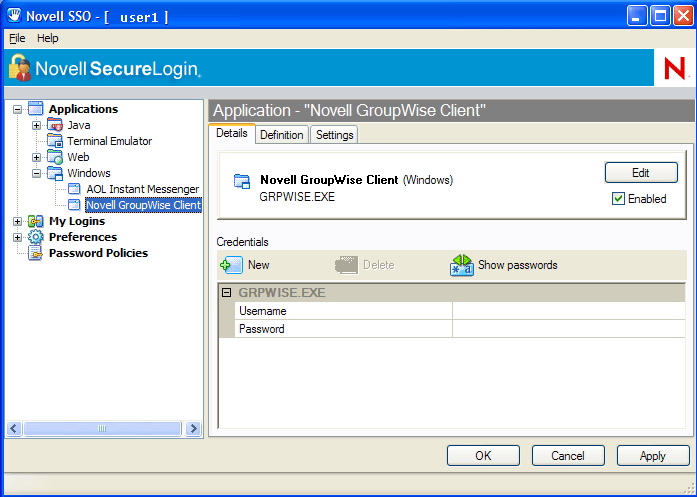
Task: Click the New credential plus icon
Action: pyautogui.click(x=232, y=265)
